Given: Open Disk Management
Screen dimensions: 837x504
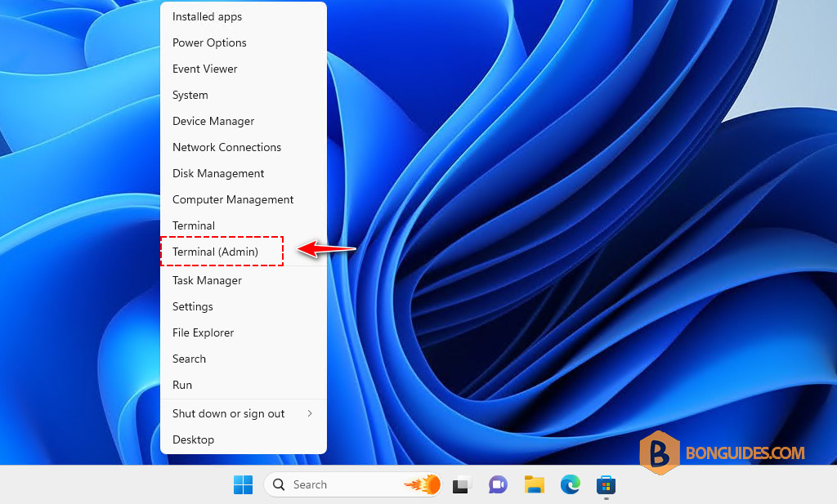Looking at the screenshot, I should point(244,174).
